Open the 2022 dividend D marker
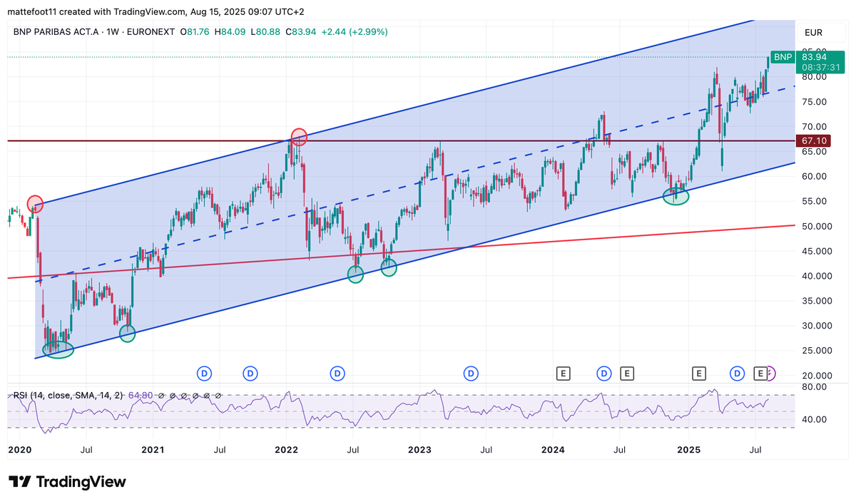 click(337, 373)
